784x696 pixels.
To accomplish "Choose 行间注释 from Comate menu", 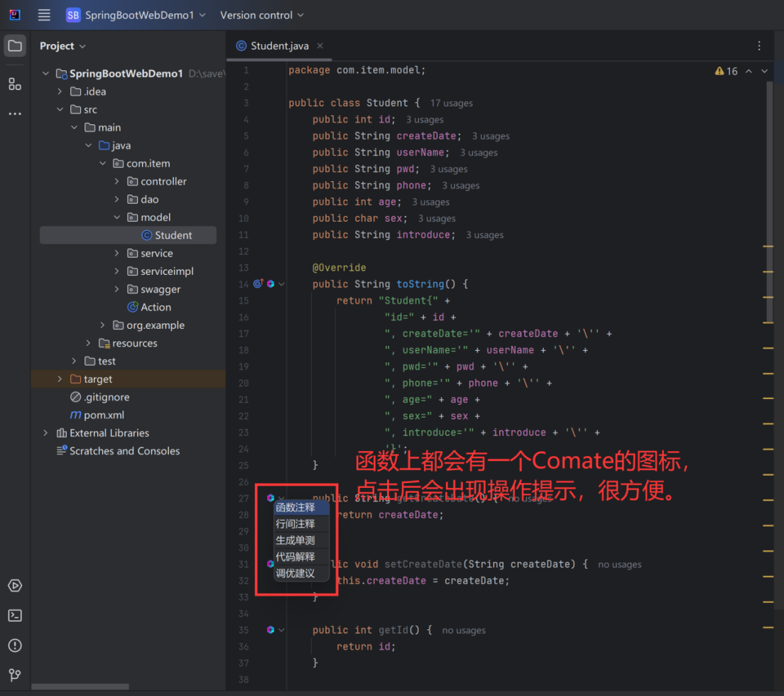I will [302, 524].
